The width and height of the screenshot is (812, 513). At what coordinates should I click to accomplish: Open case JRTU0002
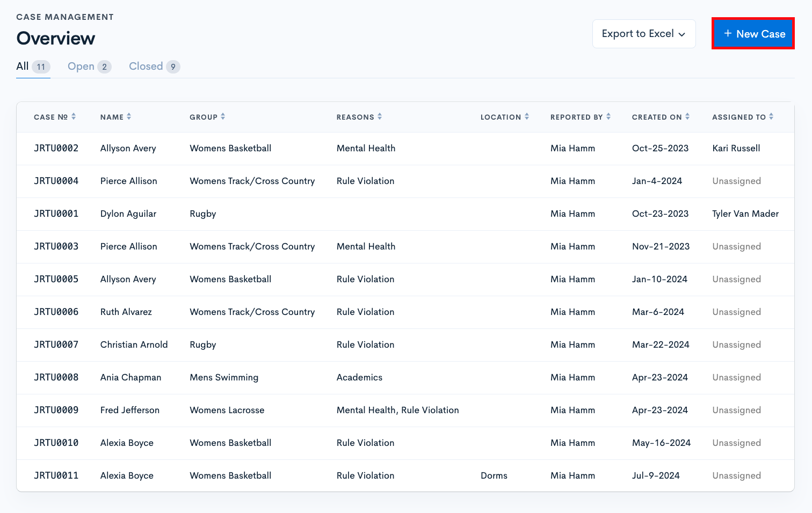click(x=56, y=148)
